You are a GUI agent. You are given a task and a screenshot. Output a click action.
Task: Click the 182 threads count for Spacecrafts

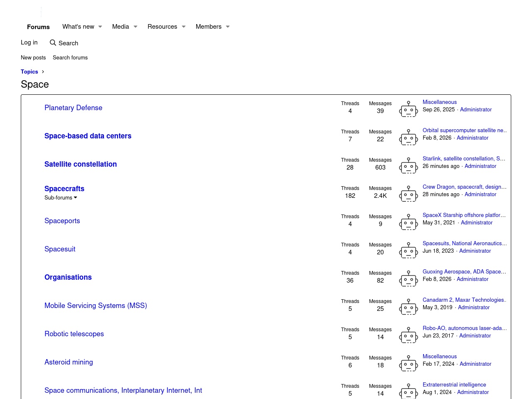pos(350,196)
